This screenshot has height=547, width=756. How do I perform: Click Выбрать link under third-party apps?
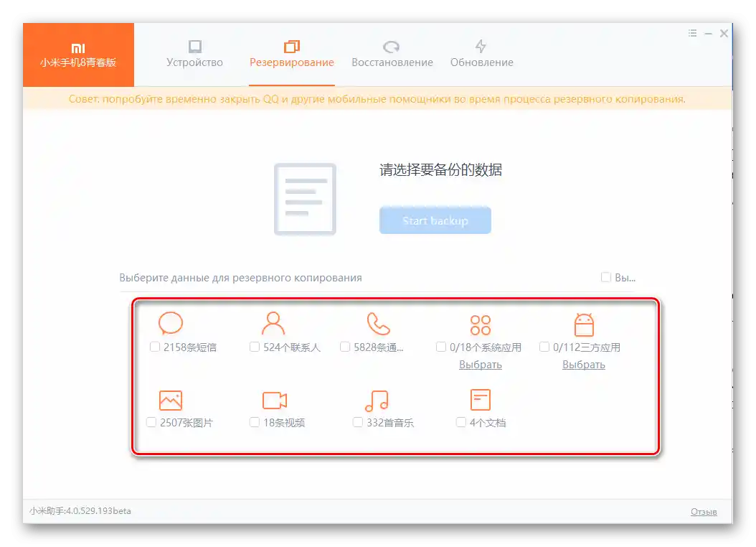[x=583, y=365]
